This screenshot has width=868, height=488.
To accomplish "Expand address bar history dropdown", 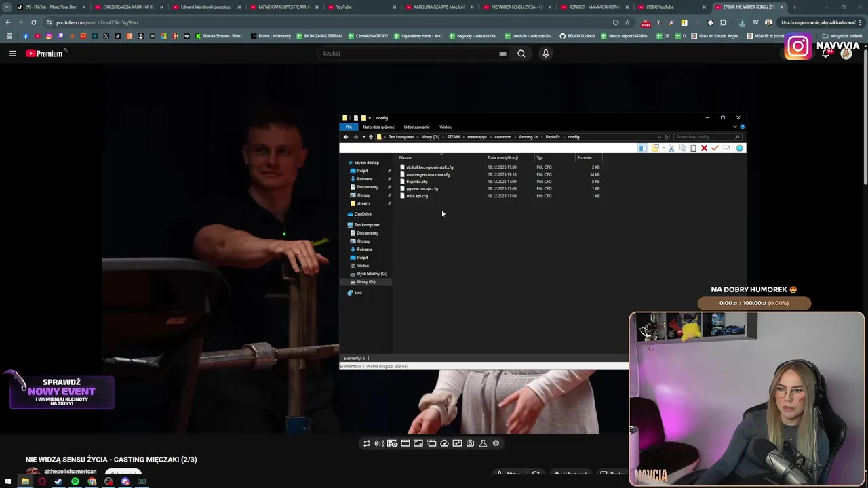I will click(658, 137).
